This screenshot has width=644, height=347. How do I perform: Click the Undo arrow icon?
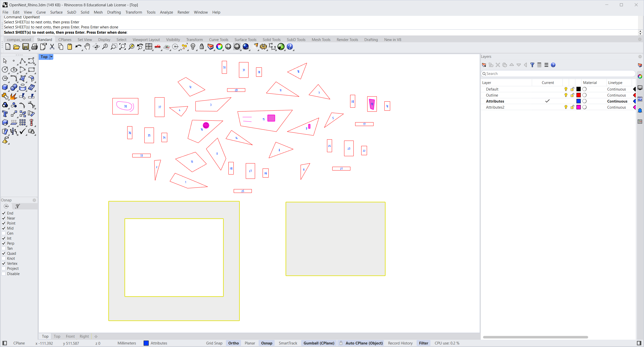78,47
